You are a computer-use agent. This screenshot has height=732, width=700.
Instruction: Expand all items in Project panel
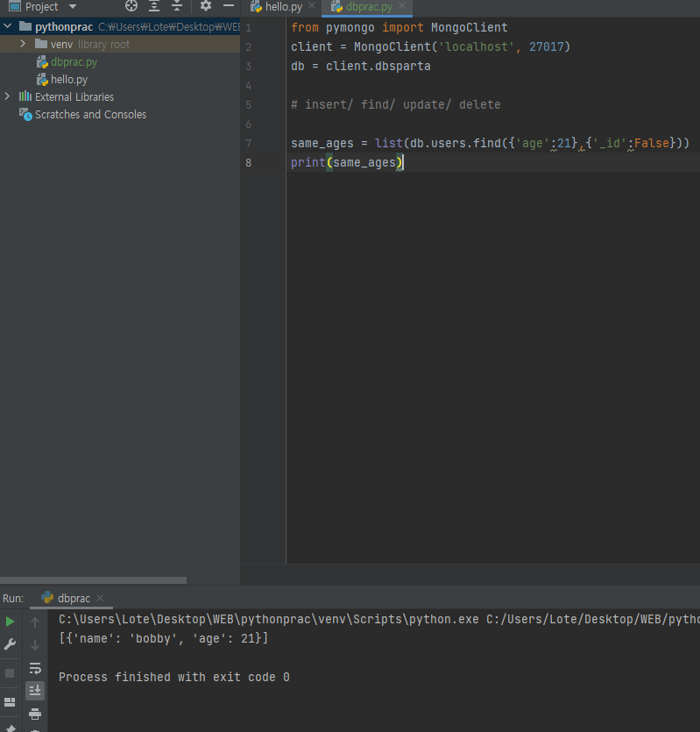tap(154, 6)
